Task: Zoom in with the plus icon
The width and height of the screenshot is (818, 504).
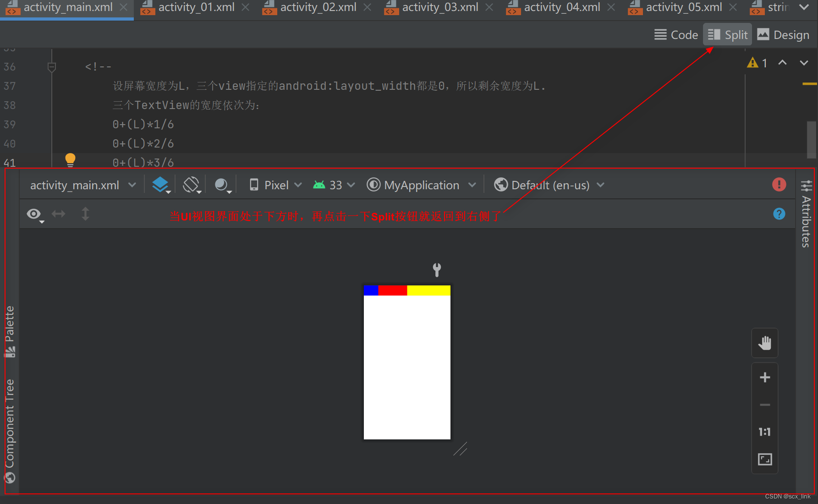Action: point(764,377)
